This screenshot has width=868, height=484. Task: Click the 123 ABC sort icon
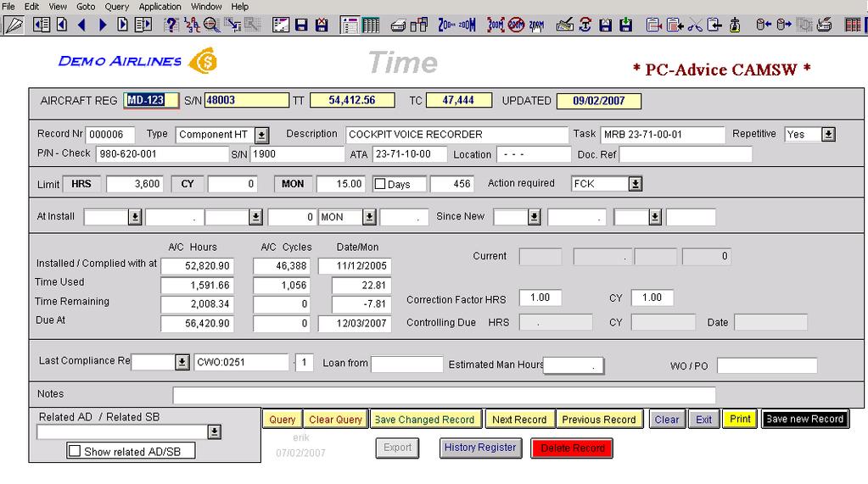click(192, 25)
